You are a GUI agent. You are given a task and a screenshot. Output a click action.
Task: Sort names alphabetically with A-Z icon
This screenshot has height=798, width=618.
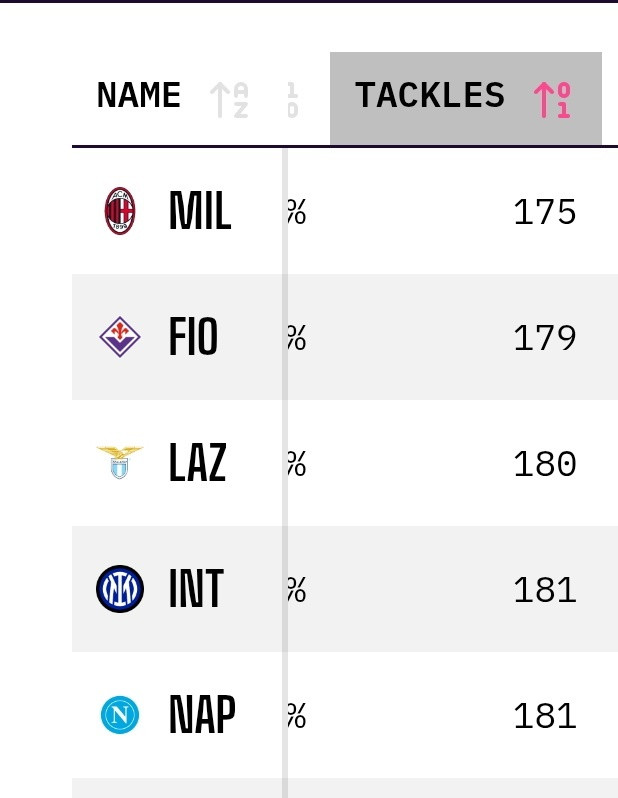[230, 99]
